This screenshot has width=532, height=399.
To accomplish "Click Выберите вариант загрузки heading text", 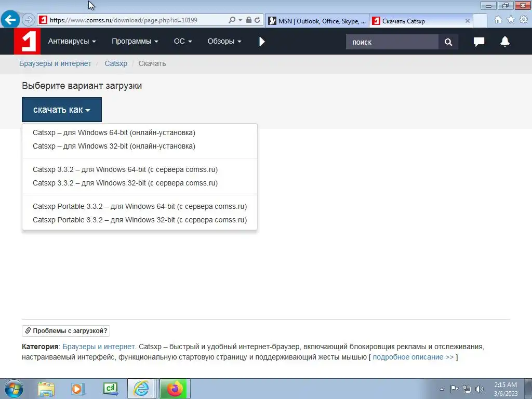I will click(82, 86).
